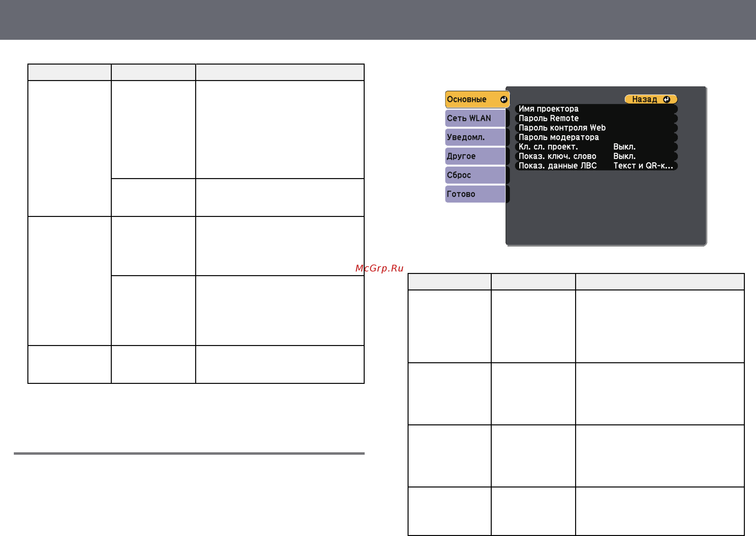Viewport: 756px width, 536px height.
Task: Open the Уведомл. menu tab
Action: tap(475, 137)
